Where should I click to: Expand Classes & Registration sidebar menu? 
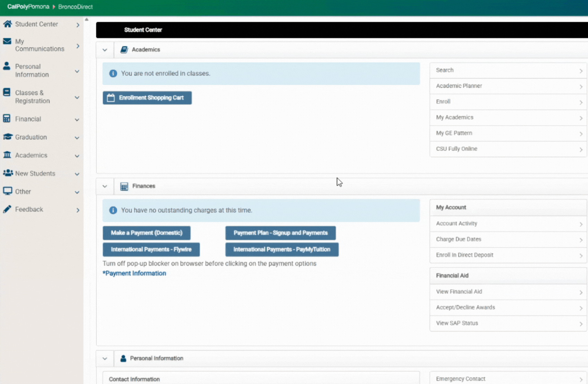click(x=77, y=97)
